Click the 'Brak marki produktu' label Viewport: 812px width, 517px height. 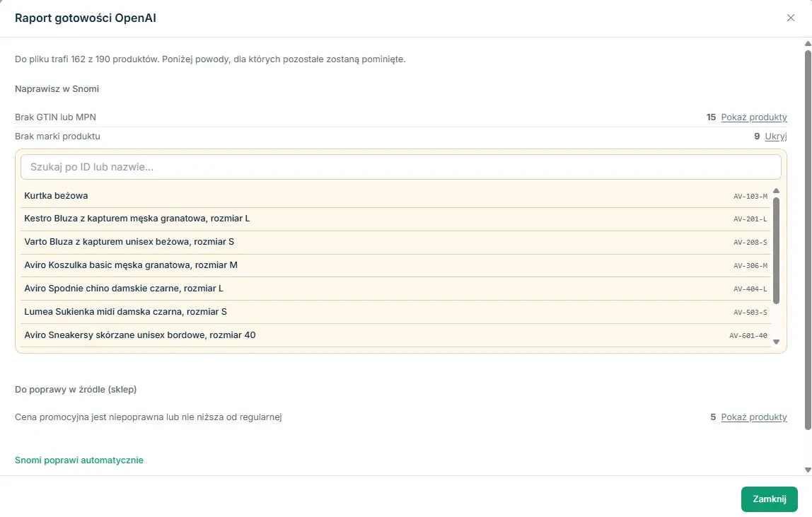tap(57, 136)
